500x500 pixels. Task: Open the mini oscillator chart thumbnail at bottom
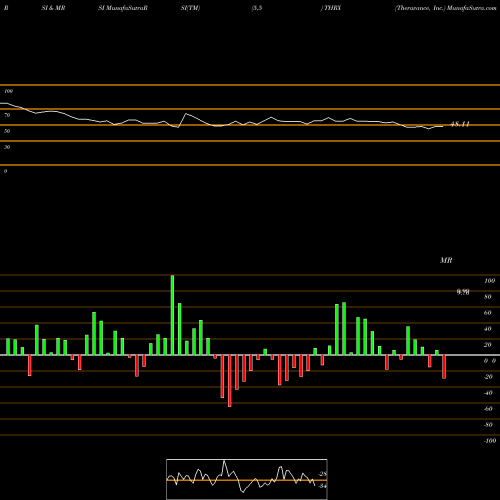(247, 479)
